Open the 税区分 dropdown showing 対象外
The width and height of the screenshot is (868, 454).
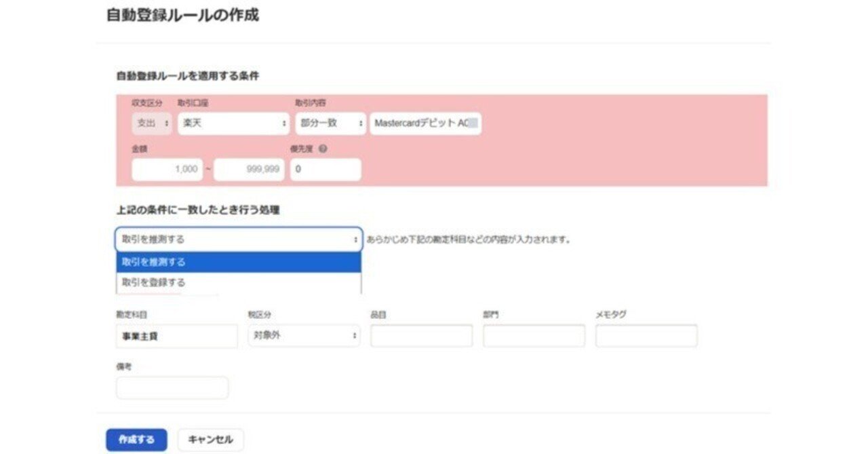point(304,335)
